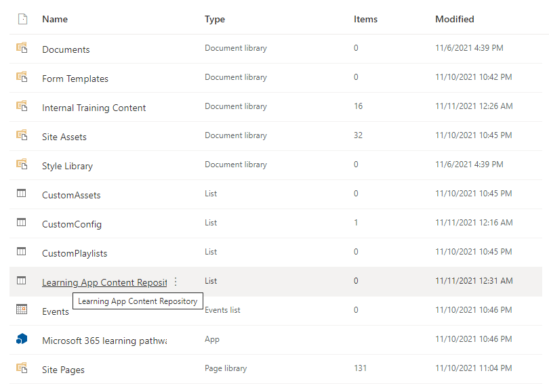Click the CustomPlaylists list icon
This screenshot has width=549, height=392.
point(22,251)
